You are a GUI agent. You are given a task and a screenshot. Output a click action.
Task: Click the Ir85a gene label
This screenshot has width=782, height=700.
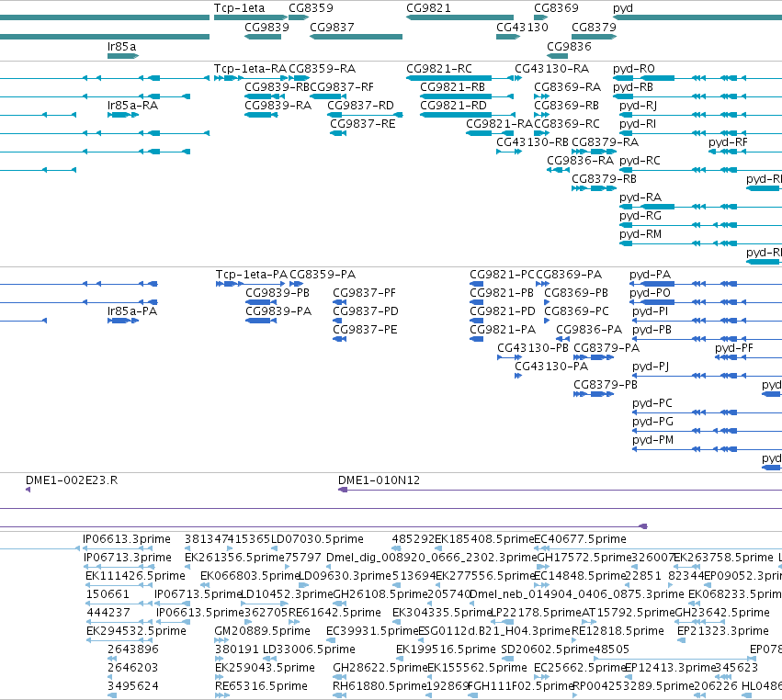pyautogui.click(x=121, y=46)
